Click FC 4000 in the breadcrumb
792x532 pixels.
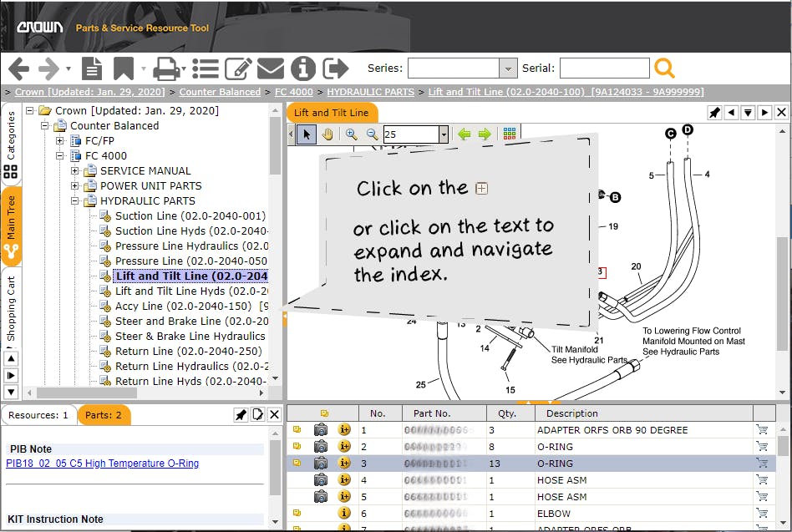coord(292,92)
